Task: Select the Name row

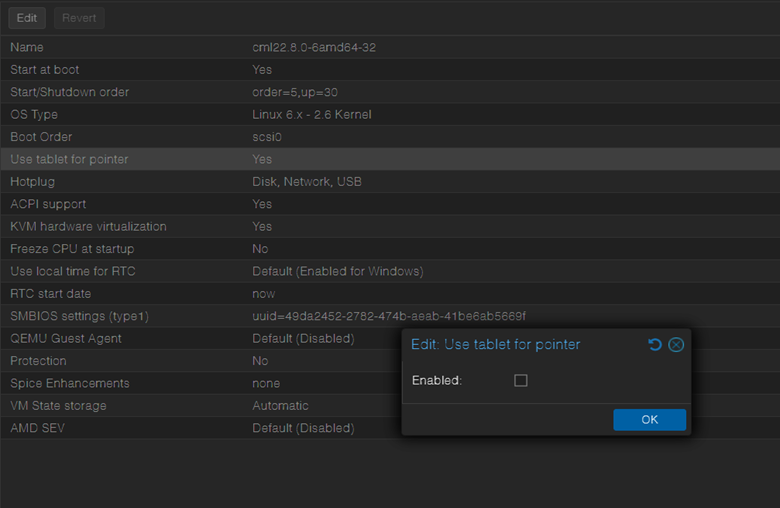Action: pos(390,47)
